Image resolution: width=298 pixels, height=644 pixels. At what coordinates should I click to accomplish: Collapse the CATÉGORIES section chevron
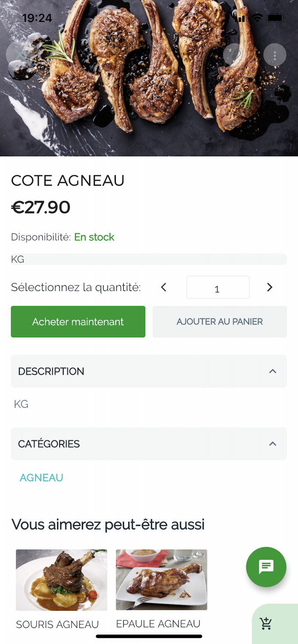(x=273, y=444)
